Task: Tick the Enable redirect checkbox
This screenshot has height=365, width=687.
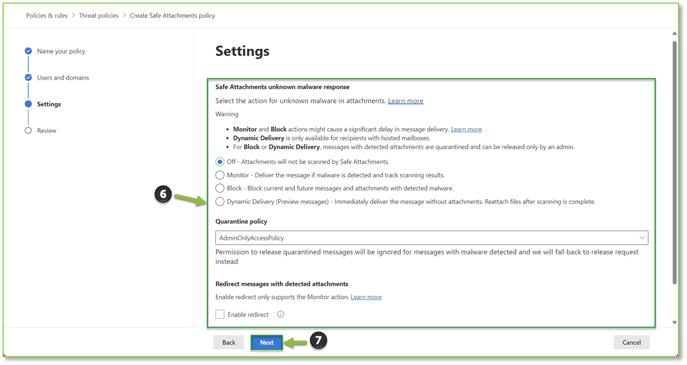Action: tap(220, 314)
